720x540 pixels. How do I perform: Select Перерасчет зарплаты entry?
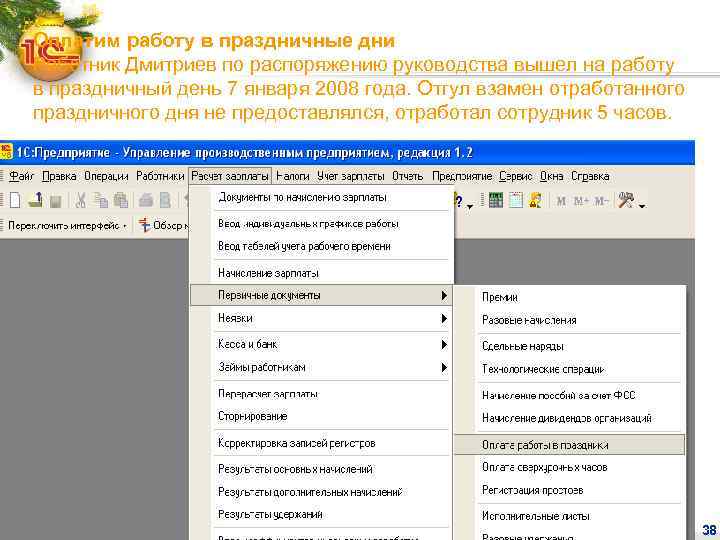click(320, 394)
